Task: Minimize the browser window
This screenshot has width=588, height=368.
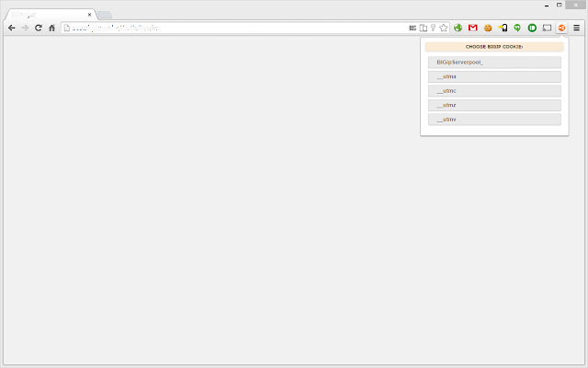Action: 547,6
